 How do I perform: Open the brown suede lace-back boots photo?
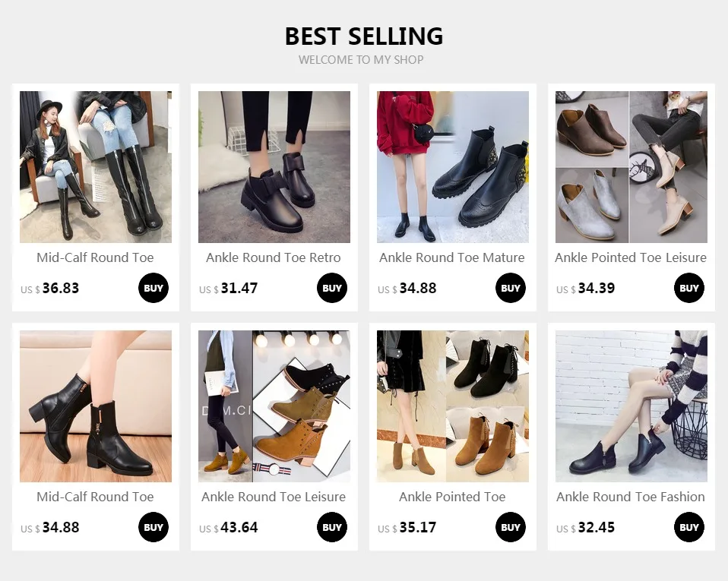(453, 406)
